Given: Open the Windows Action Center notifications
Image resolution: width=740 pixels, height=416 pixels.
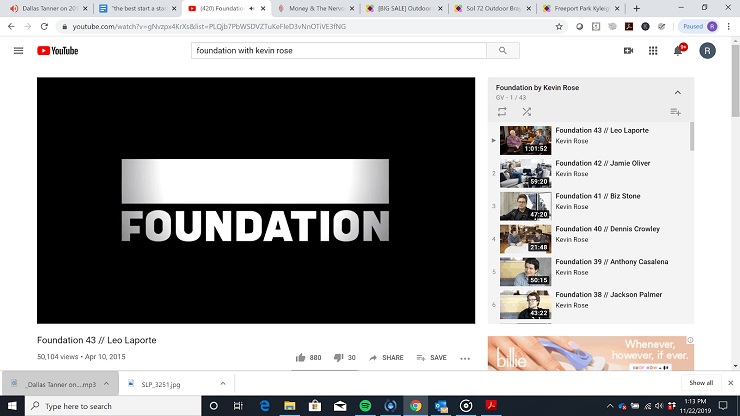Looking at the screenshot, I should [723, 406].
